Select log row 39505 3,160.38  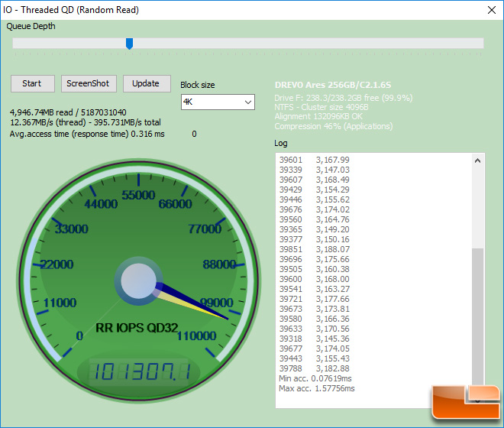314,269
